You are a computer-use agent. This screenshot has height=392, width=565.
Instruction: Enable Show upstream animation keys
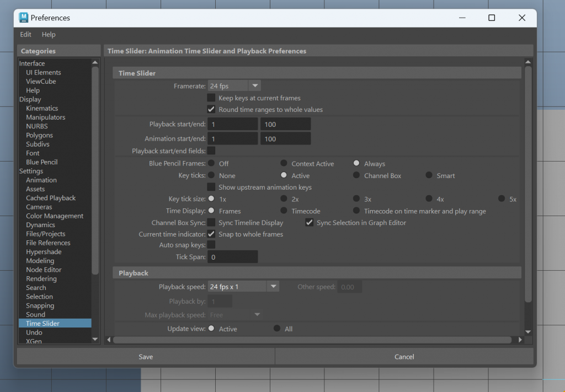coord(211,187)
